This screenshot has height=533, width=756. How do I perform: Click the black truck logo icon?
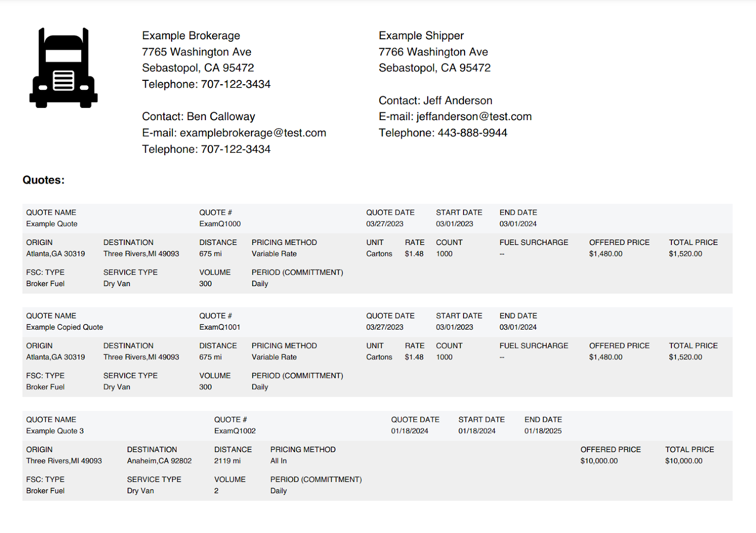point(63,68)
